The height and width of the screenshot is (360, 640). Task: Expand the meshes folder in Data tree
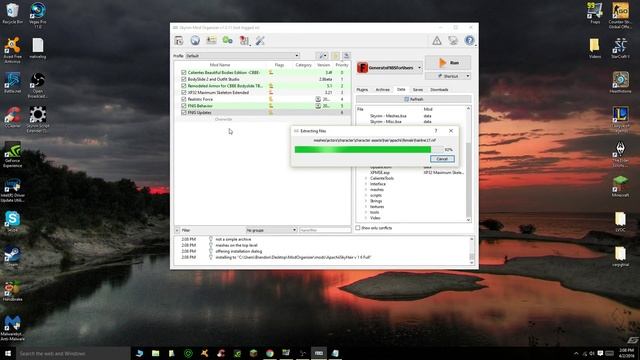coord(366,189)
